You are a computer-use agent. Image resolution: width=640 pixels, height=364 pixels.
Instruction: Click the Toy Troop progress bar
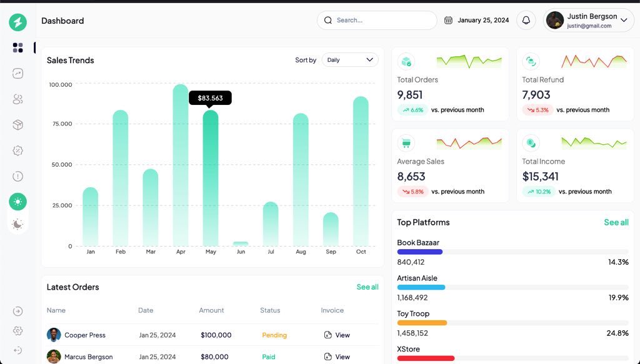click(512, 323)
